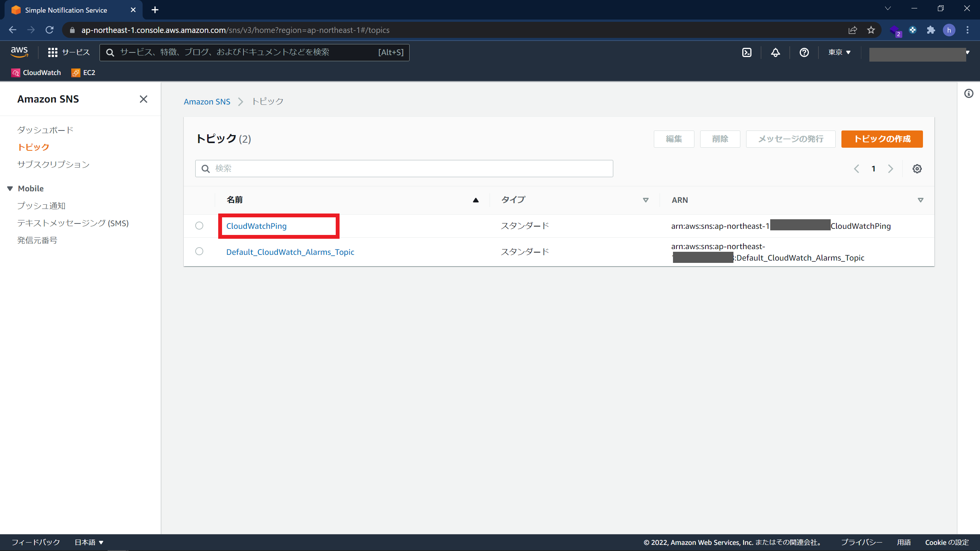
Task: Select the Default_CloudWatch_Alarms_Topic radio button
Action: coord(199,251)
